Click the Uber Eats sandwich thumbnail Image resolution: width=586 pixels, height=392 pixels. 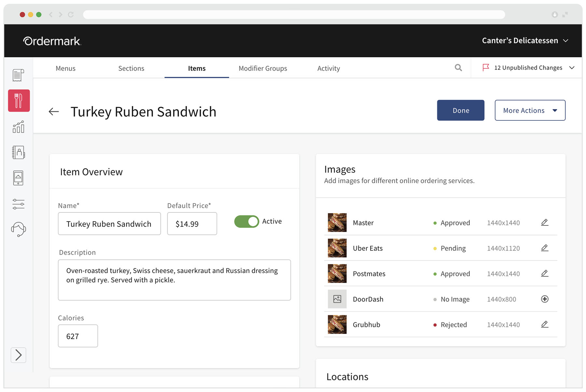pos(337,248)
